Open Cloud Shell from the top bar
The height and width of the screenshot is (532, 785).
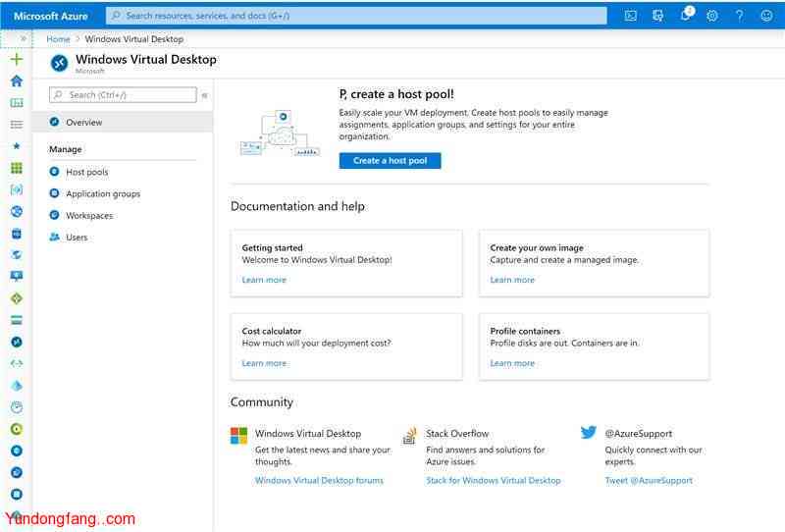coord(631,16)
